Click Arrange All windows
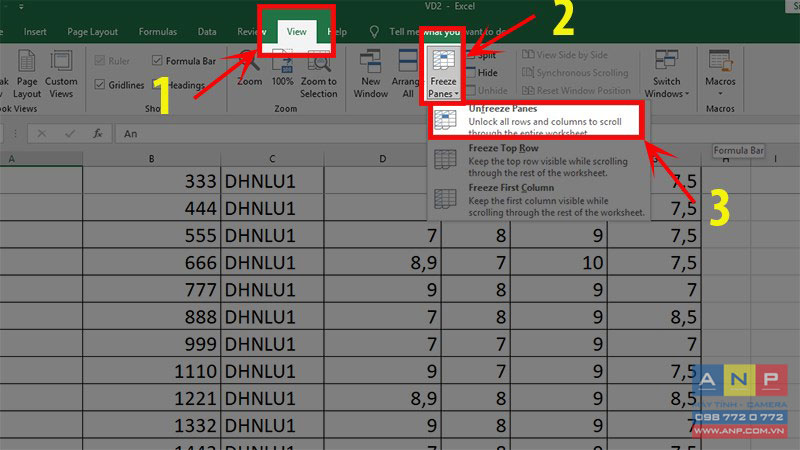800x450 pixels. pyautogui.click(x=408, y=74)
